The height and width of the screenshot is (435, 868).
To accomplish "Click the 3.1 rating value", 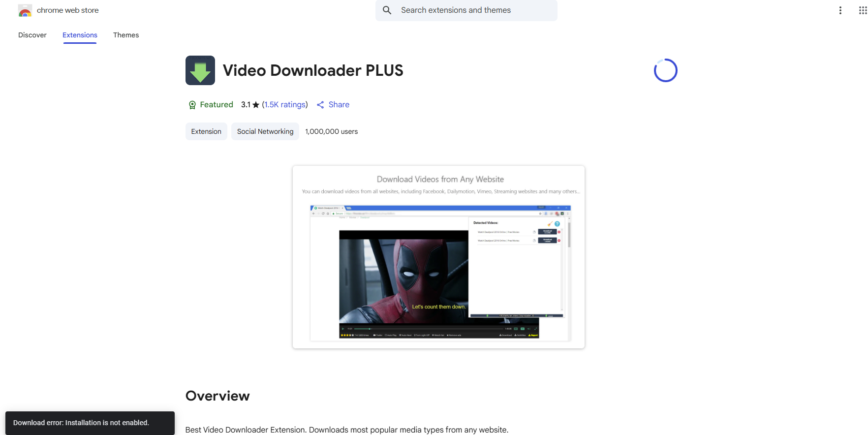I will (246, 105).
